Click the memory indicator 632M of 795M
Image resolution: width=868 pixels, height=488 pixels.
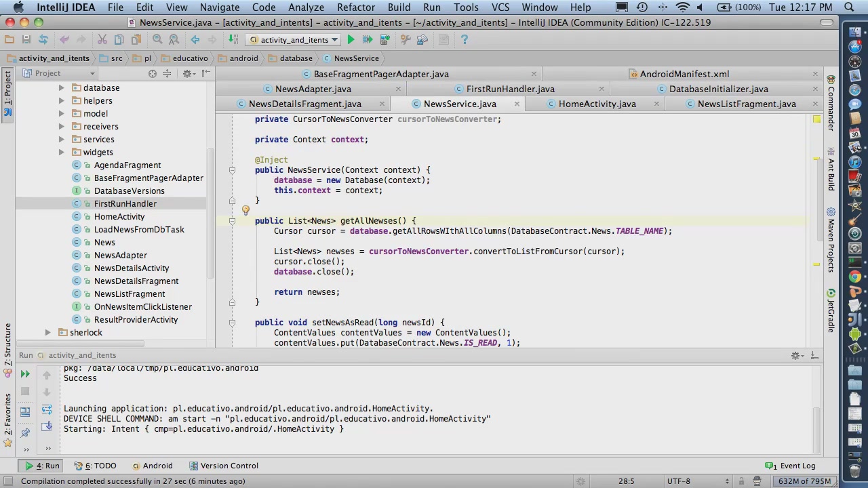pyautogui.click(x=804, y=481)
